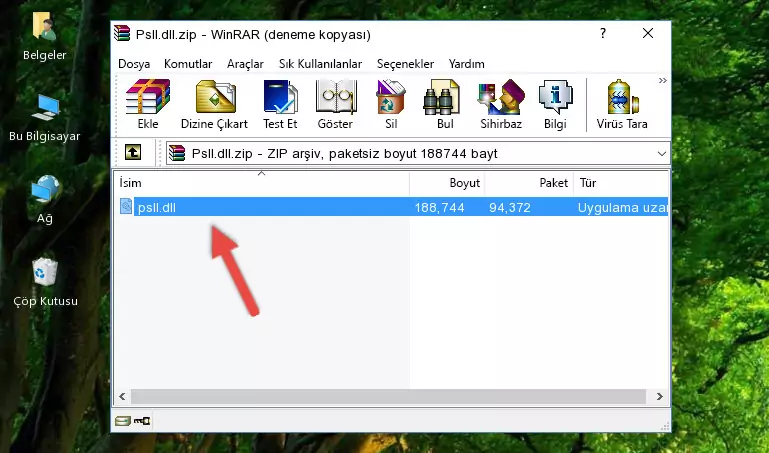Sort by Boyut column header
The height and width of the screenshot is (453, 769).
click(447, 183)
